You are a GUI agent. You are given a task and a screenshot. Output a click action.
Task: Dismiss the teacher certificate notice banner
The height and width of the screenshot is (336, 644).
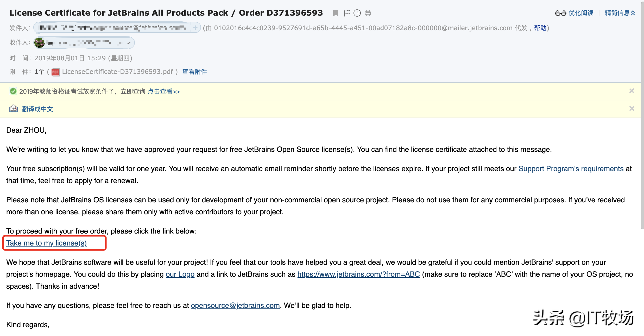632,91
